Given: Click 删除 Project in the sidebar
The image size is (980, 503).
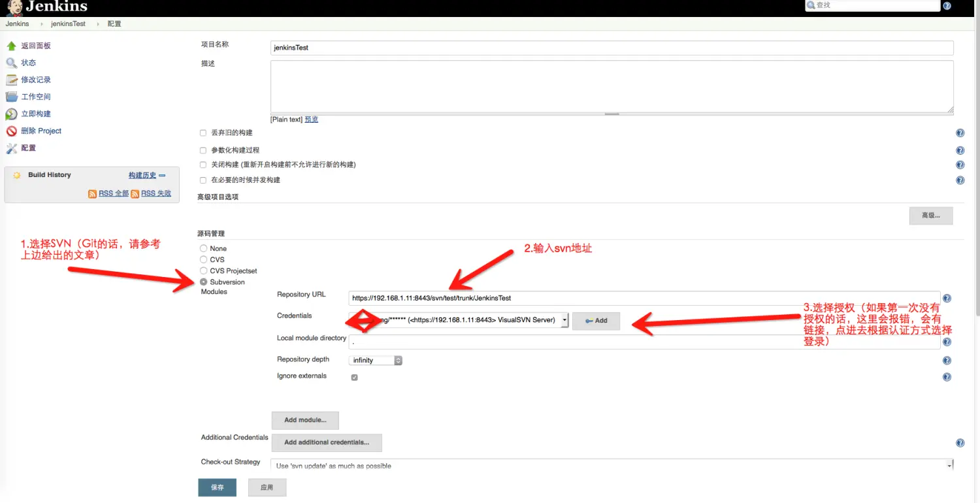Looking at the screenshot, I should 41,131.
